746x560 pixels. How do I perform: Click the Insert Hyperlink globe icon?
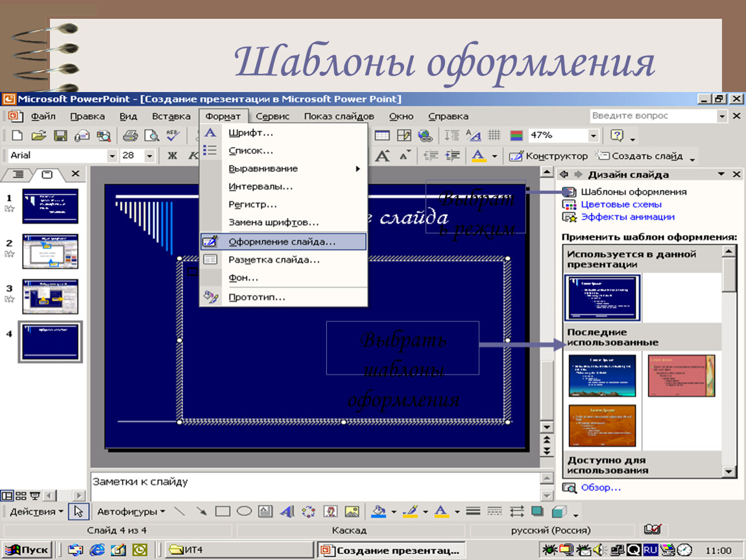point(425,135)
